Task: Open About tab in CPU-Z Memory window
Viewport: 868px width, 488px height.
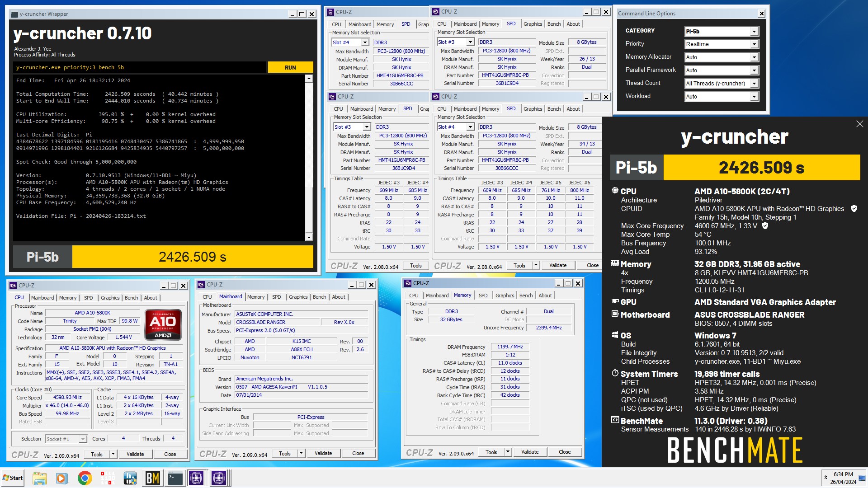Action: click(545, 296)
